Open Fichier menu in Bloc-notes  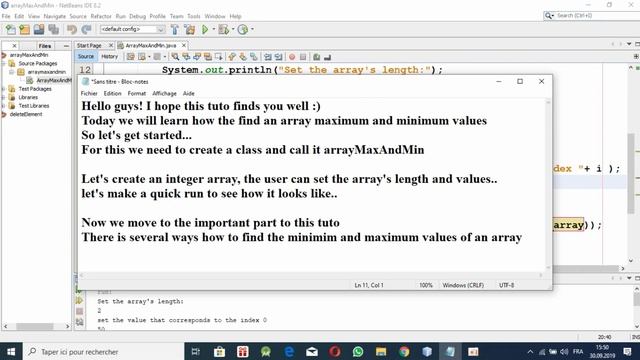89,93
